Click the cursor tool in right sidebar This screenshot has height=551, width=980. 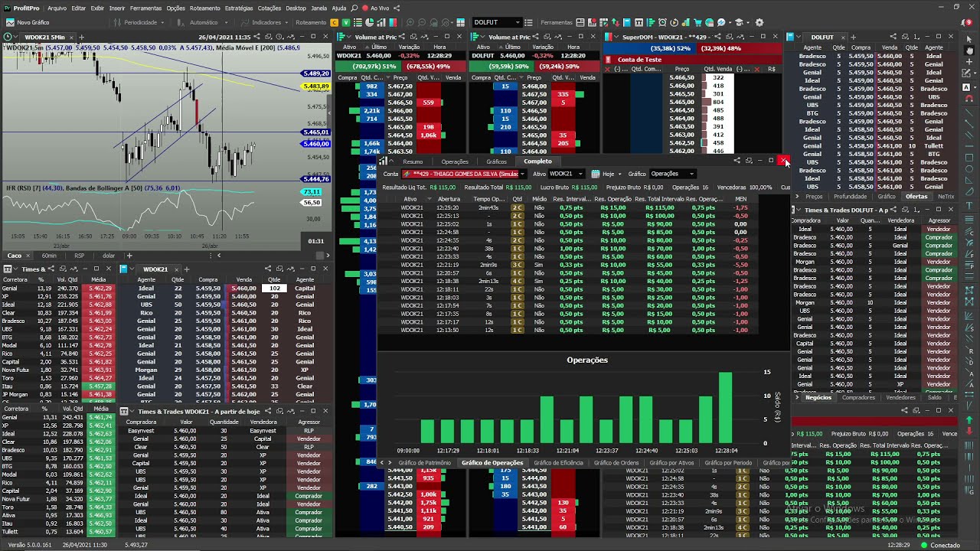[970, 38]
